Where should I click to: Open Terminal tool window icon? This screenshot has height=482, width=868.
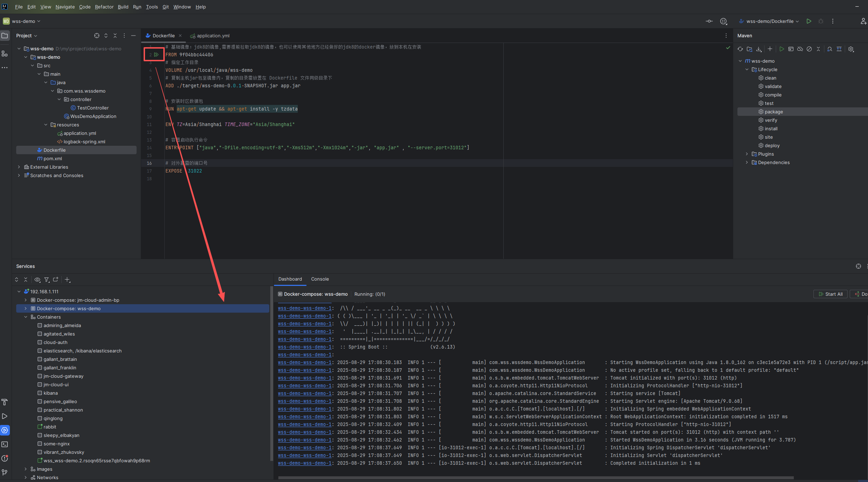coord(5,444)
